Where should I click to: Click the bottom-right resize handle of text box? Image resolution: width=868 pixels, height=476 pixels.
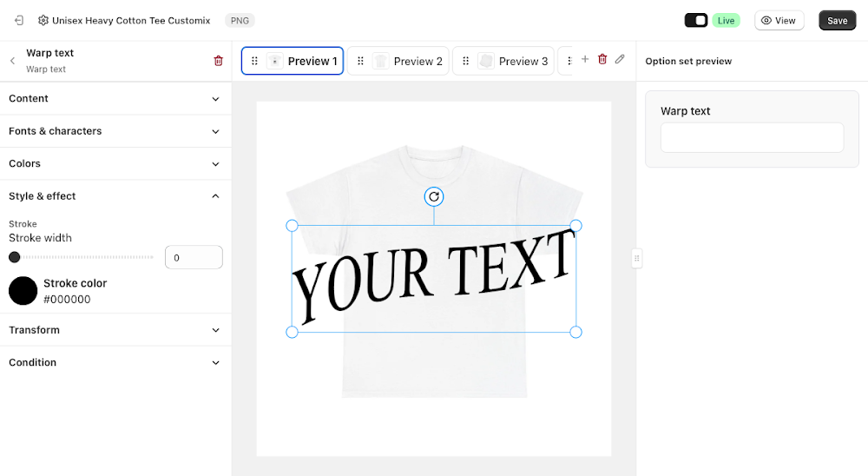pyautogui.click(x=575, y=332)
